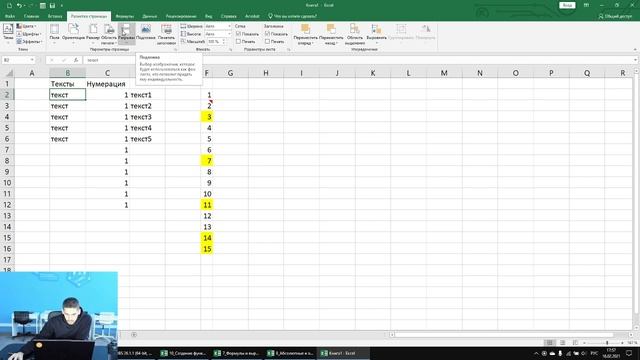Open the taskbar Excel window starting with 10_

(x=184, y=353)
